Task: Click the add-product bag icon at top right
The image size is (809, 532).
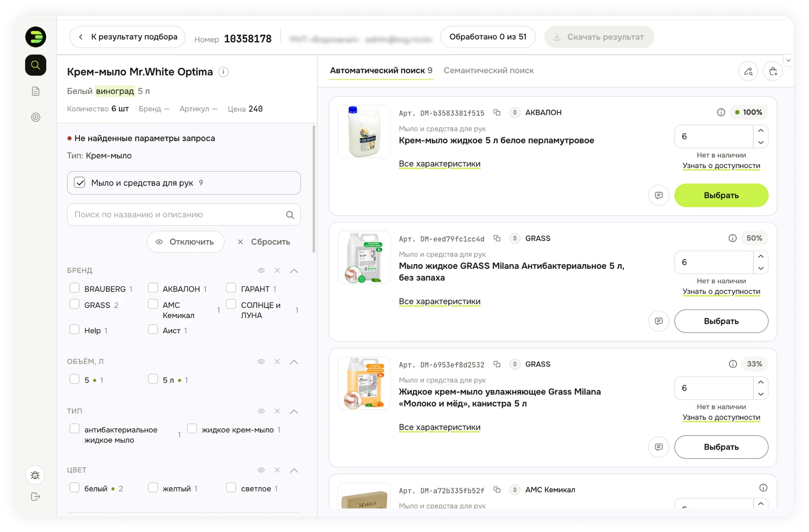Action: tap(773, 72)
